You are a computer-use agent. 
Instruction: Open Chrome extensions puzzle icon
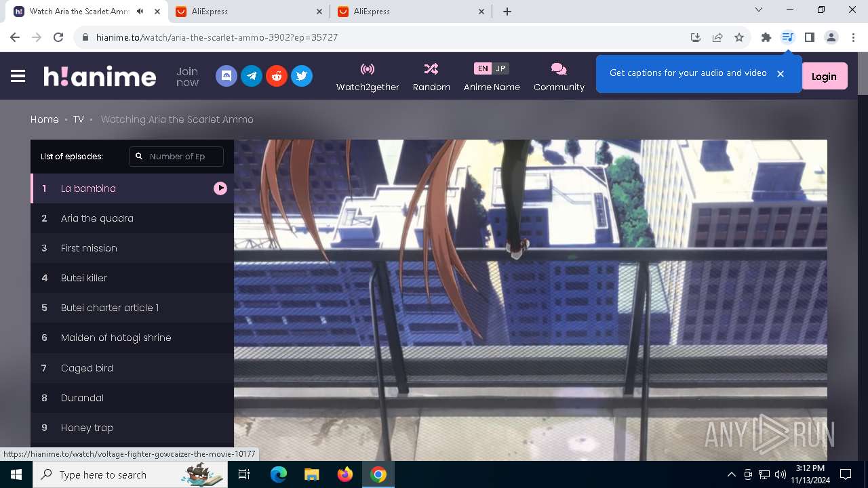coord(766,37)
